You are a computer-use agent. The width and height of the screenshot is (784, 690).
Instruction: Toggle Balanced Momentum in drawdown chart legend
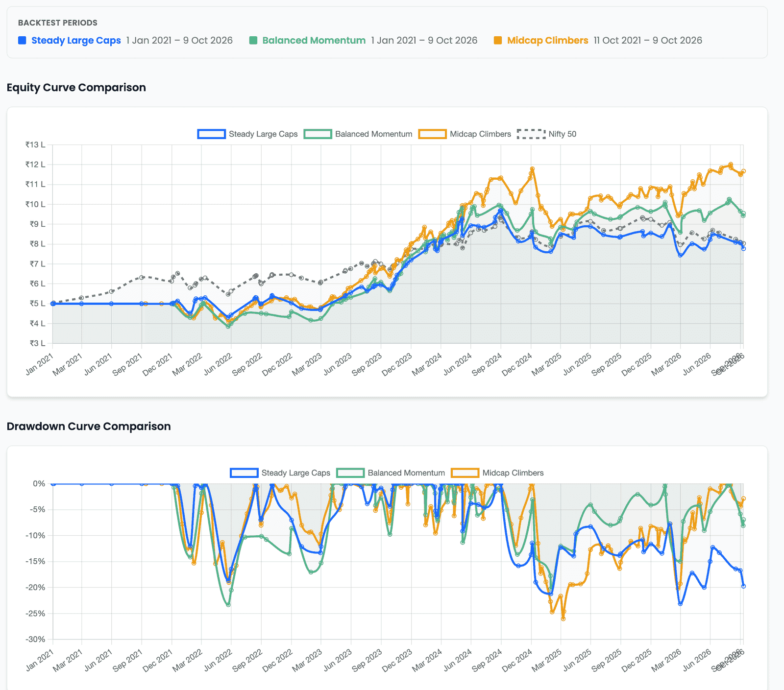tap(391, 473)
